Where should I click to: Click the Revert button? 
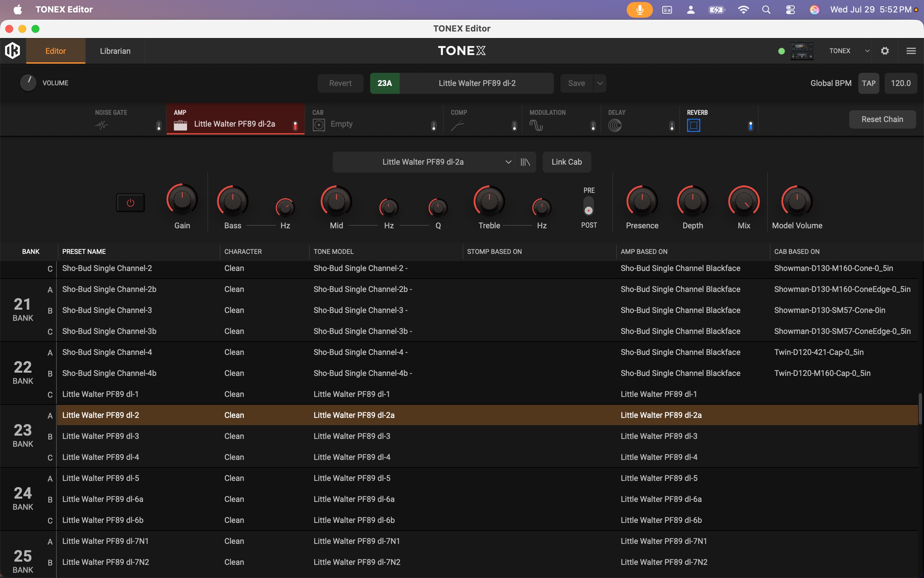340,83
